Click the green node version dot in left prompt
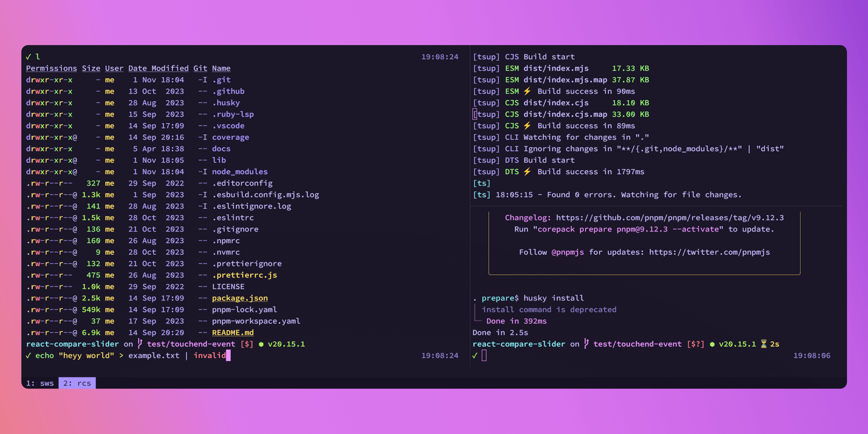Screen dimensions: 868x434 [261, 344]
